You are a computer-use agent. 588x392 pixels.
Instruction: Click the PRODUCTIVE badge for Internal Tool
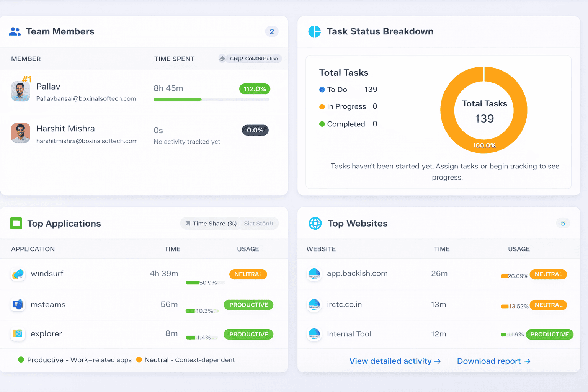550,334
